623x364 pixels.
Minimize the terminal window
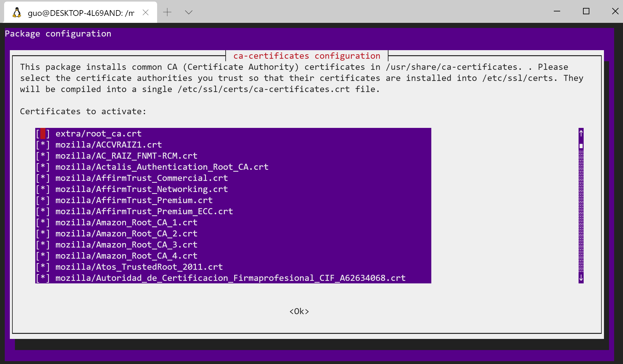click(x=557, y=11)
